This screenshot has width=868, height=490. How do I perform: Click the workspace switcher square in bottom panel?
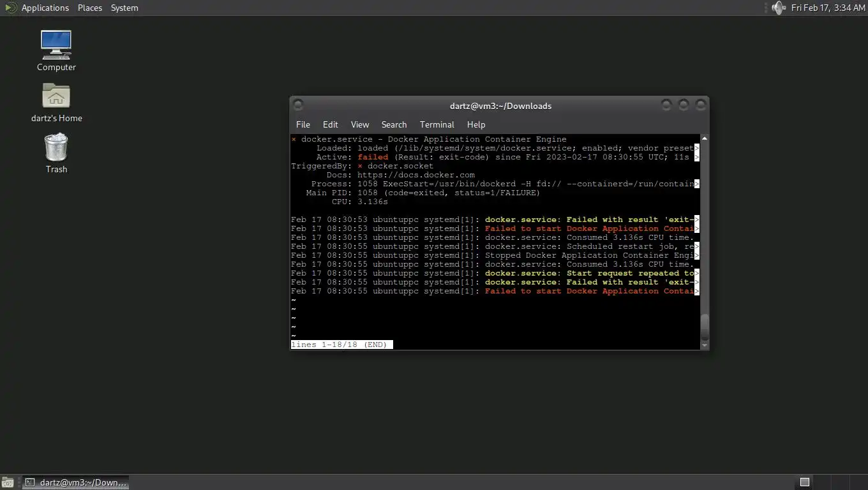(805, 482)
